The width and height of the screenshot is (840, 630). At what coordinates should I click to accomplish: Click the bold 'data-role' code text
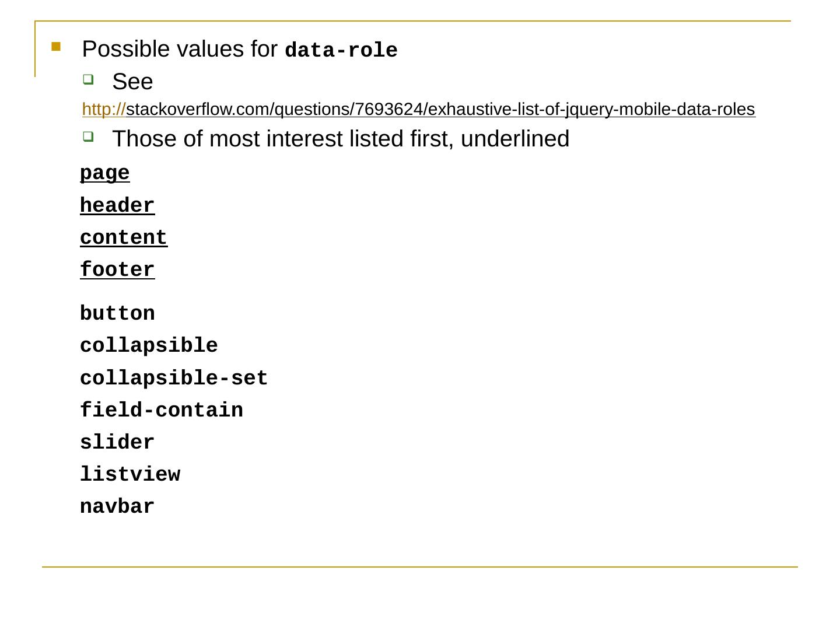341,51
